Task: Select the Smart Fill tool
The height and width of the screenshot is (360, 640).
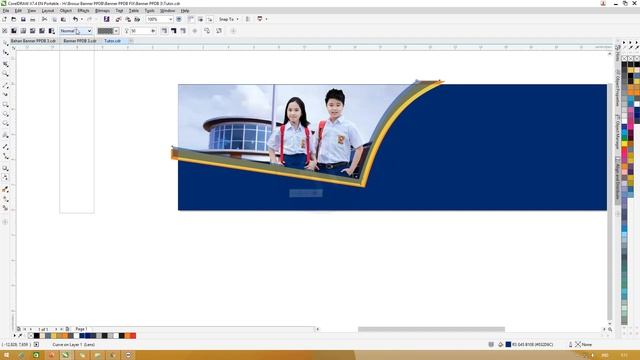Action: pyautogui.click(x=5, y=208)
